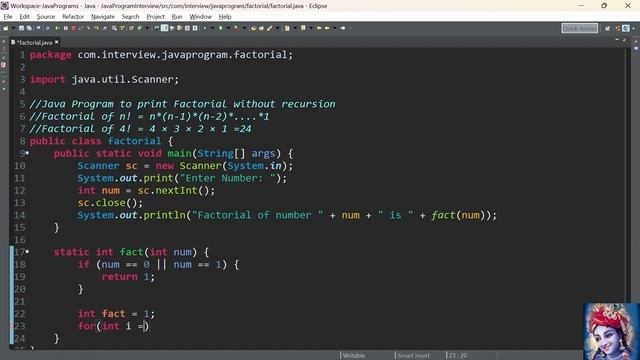Open the File menu

tap(8, 17)
